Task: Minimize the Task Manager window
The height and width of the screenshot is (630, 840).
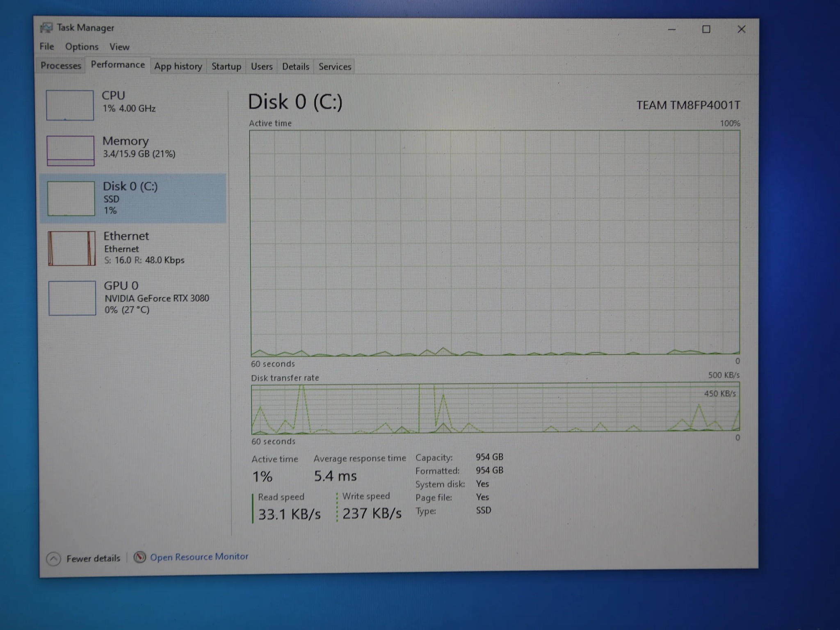Action: click(x=672, y=30)
